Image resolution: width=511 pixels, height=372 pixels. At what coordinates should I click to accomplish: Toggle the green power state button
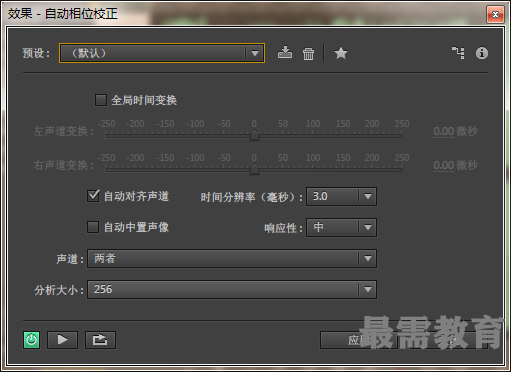click(x=31, y=340)
